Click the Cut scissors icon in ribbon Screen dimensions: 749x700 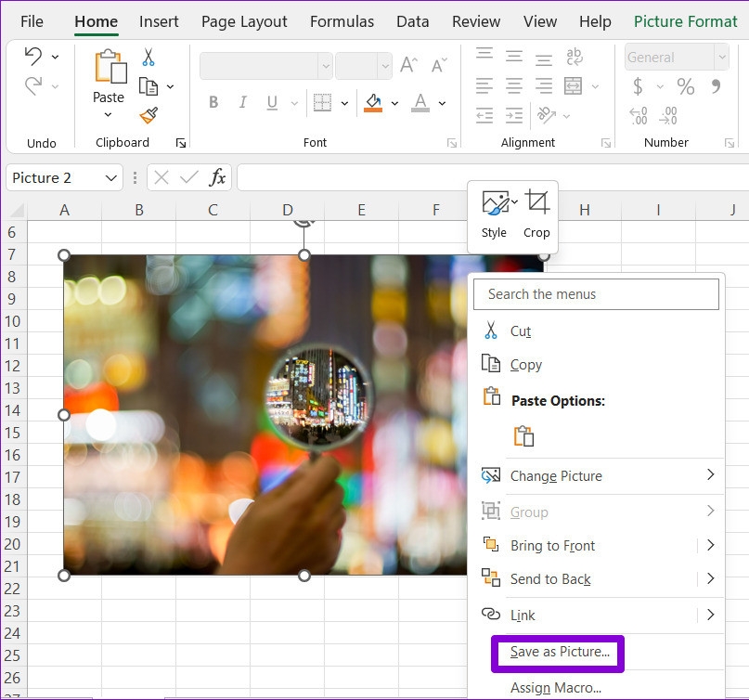[149, 57]
